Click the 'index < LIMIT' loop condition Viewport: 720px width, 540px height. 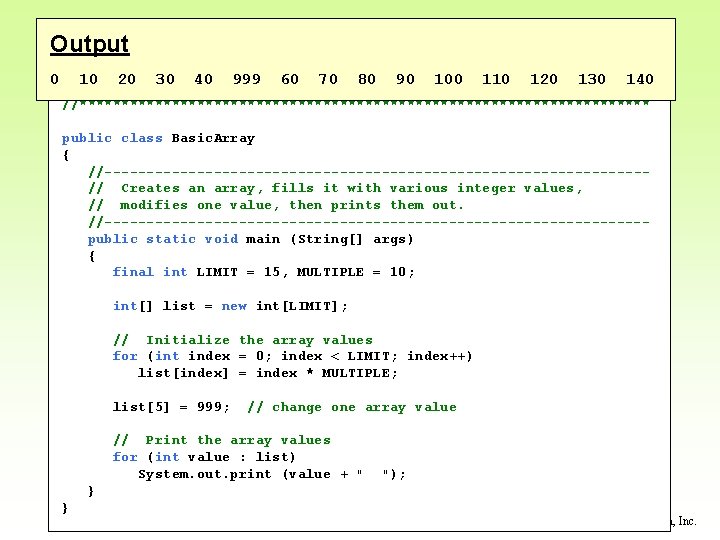(335, 356)
